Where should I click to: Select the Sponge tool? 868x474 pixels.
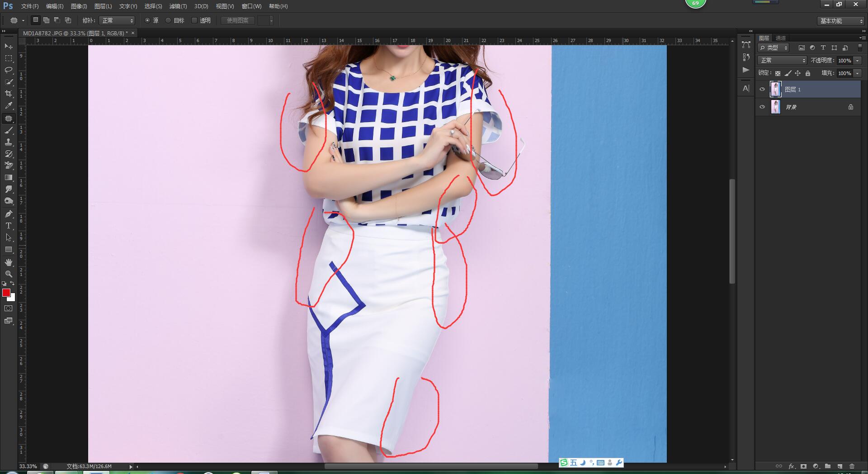pyautogui.click(x=9, y=201)
